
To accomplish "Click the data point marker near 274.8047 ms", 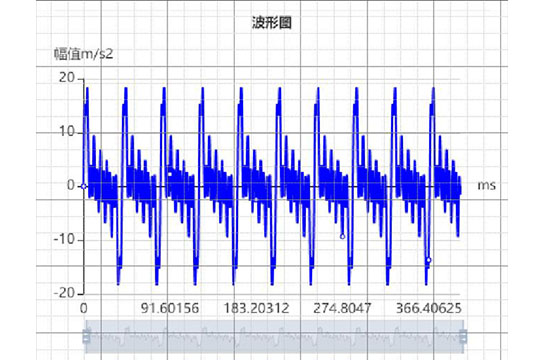I will [x=342, y=237].
